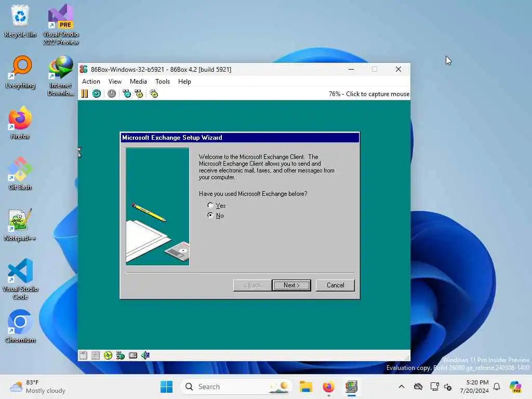Open the View menu
This screenshot has height=399, width=532.
point(115,82)
